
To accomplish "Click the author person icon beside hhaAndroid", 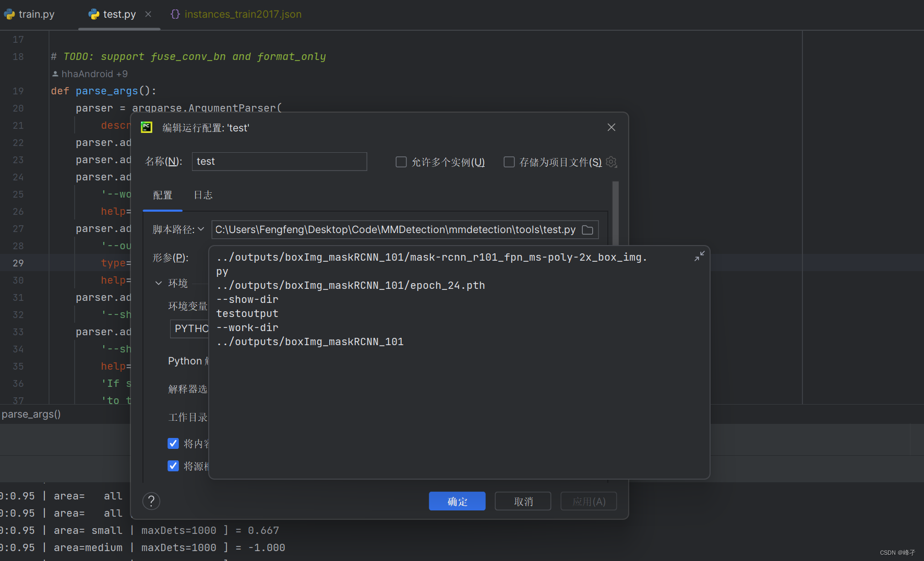I will click(55, 74).
